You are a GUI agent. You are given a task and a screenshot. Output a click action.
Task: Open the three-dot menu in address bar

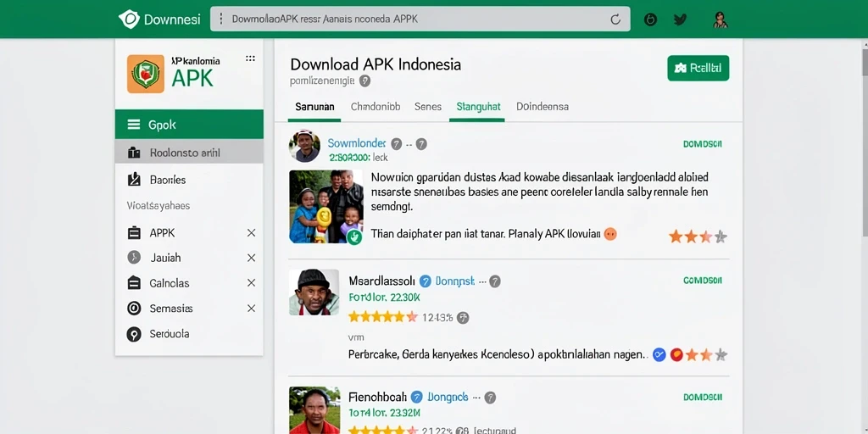point(221,19)
